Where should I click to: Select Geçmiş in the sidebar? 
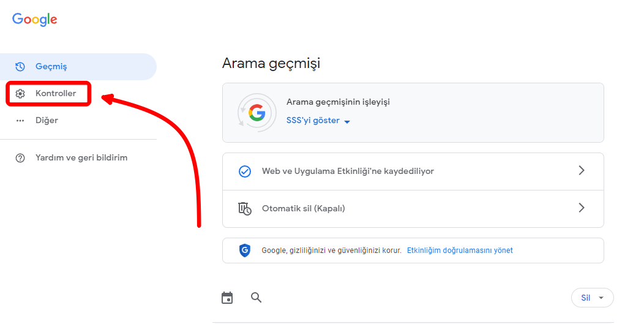tap(51, 67)
